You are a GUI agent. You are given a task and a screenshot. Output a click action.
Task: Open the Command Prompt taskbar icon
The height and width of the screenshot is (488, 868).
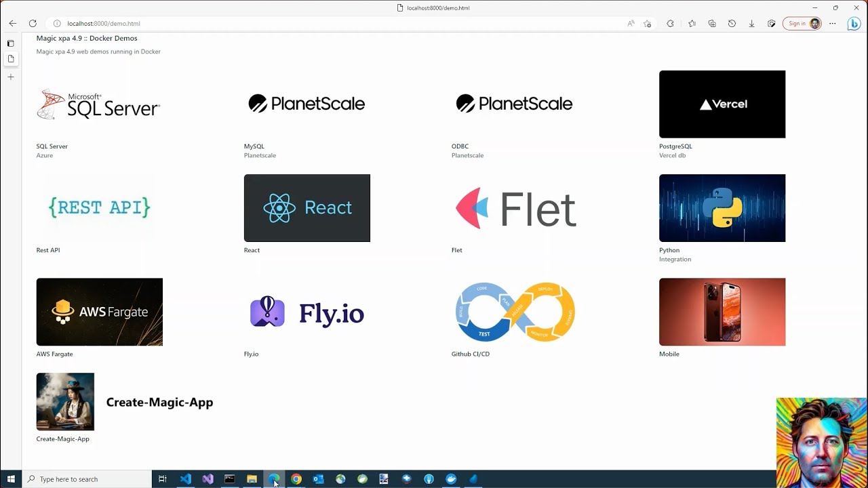pos(230,479)
